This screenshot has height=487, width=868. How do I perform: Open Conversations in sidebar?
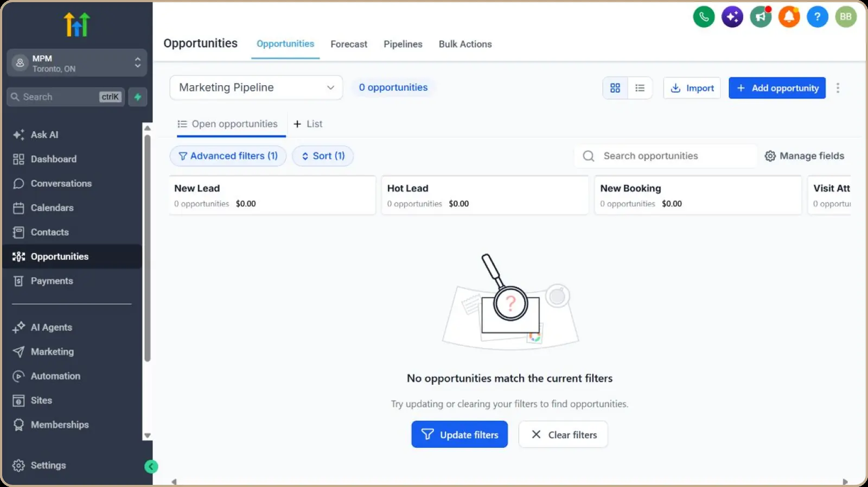pos(72,184)
